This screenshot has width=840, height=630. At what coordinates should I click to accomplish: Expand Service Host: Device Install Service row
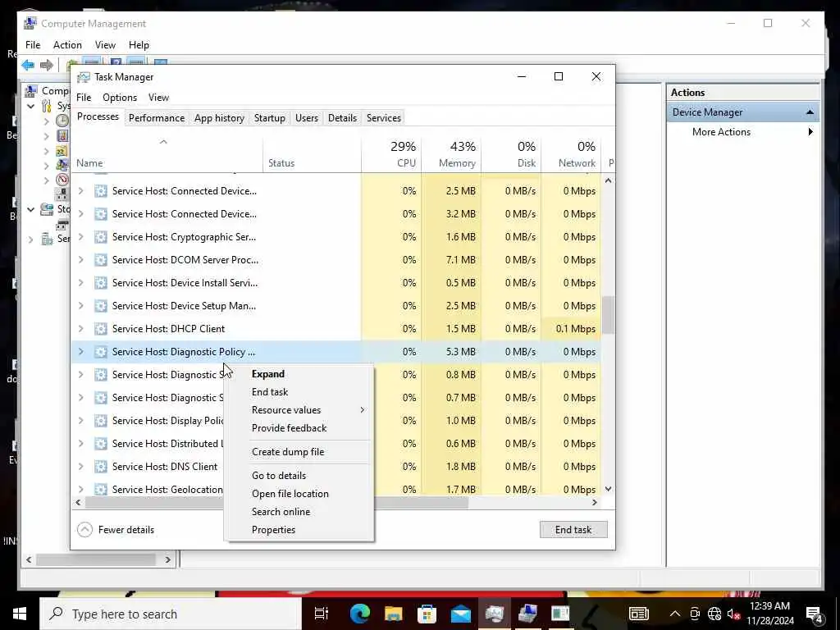(81, 283)
